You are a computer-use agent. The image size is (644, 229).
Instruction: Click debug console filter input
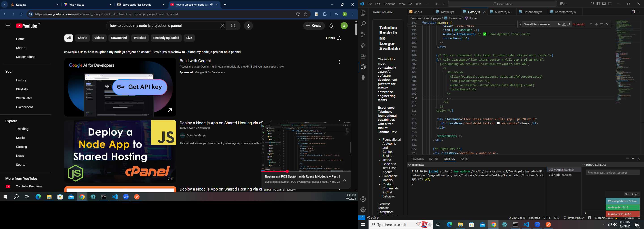click(x=613, y=172)
